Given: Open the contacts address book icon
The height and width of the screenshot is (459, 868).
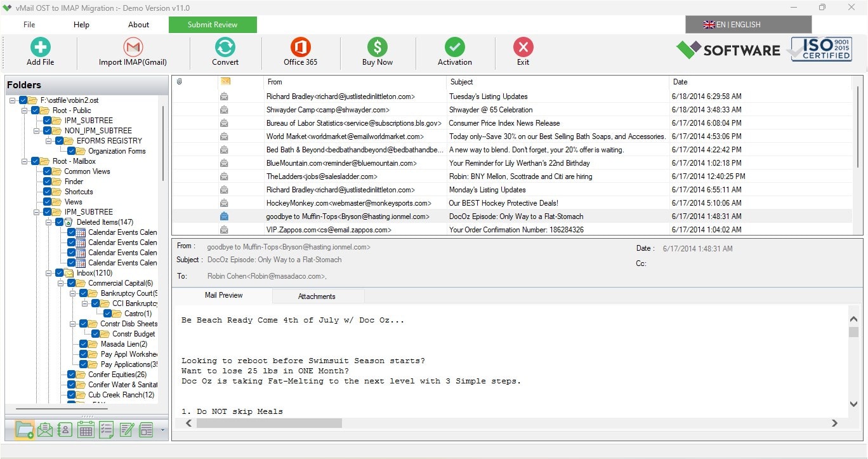Looking at the screenshot, I should pos(65,430).
